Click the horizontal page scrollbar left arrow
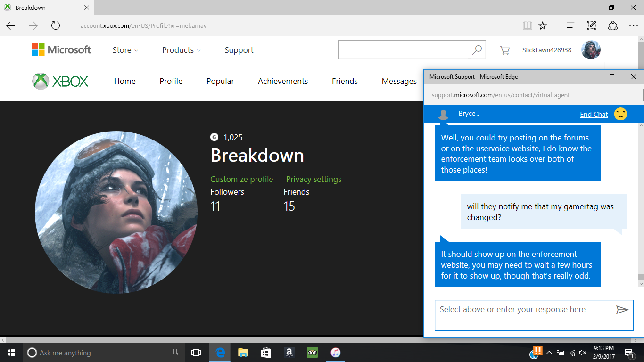The width and height of the screenshot is (644, 362). 3,340
